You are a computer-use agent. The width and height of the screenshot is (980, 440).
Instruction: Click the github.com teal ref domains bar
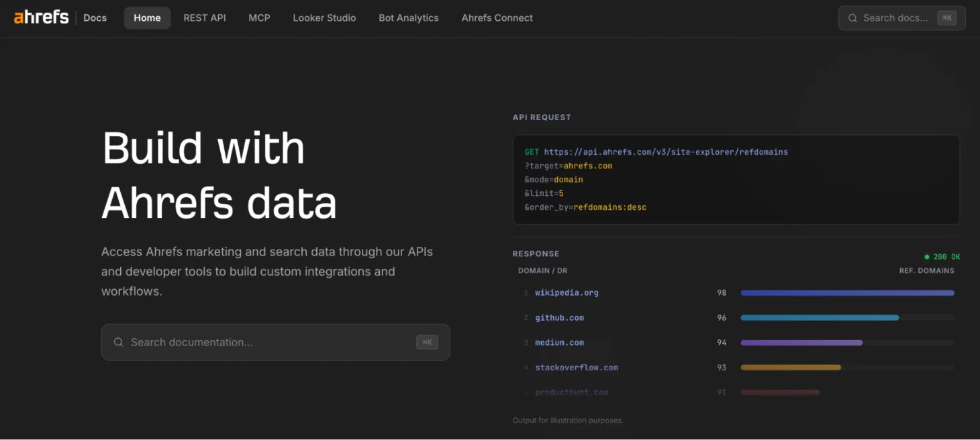[x=820, y=317]
